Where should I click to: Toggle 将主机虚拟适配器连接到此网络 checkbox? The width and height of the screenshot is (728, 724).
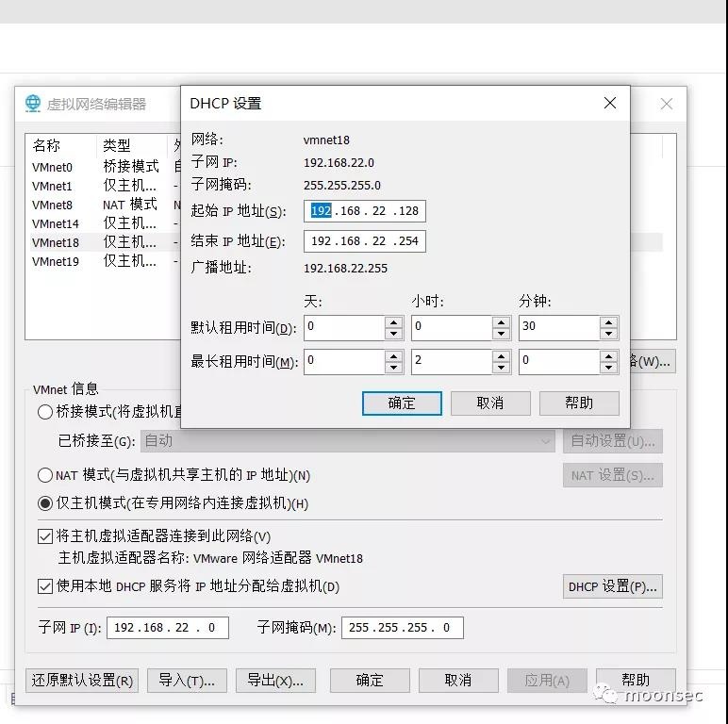coord(45,536)
